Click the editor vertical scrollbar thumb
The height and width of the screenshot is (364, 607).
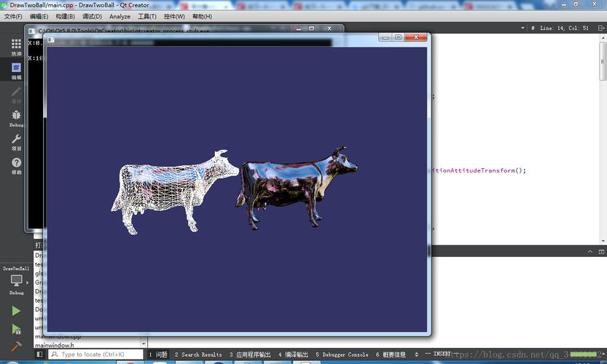603,61
